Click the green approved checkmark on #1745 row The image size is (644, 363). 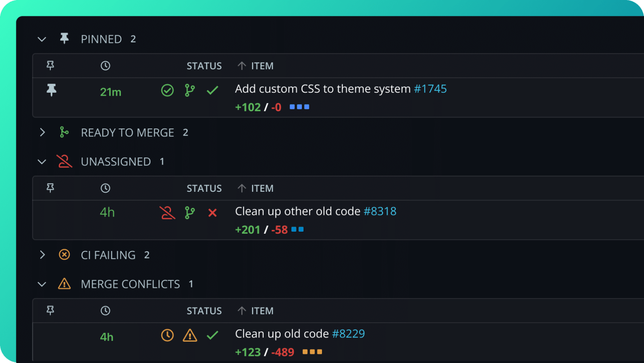(213, 90)
